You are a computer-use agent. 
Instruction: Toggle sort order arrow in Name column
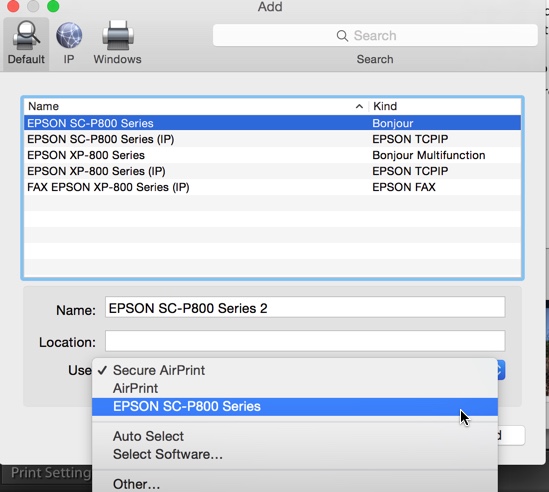[x=359, y=106]
